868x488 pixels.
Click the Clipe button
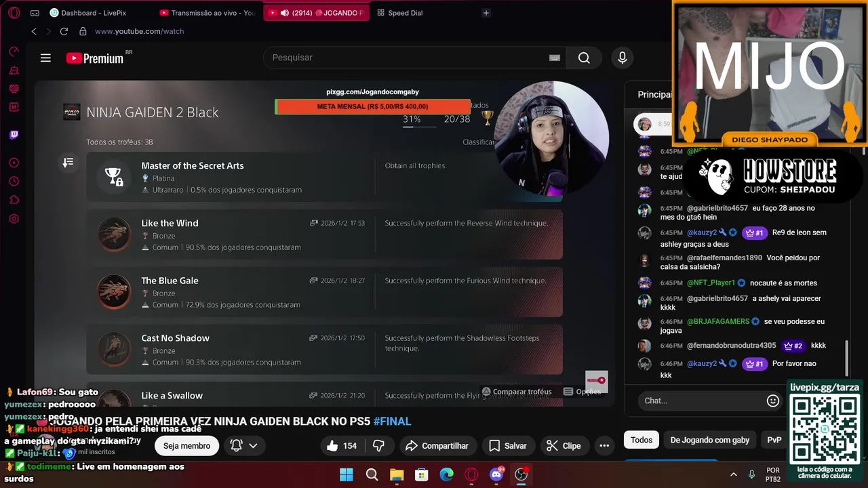click(x=564, y=445)
